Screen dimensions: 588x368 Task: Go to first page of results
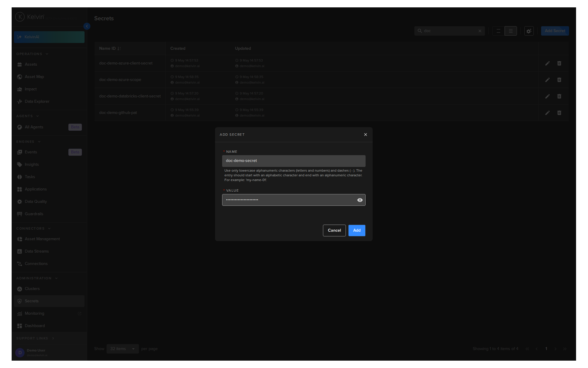tap(527, 349)
